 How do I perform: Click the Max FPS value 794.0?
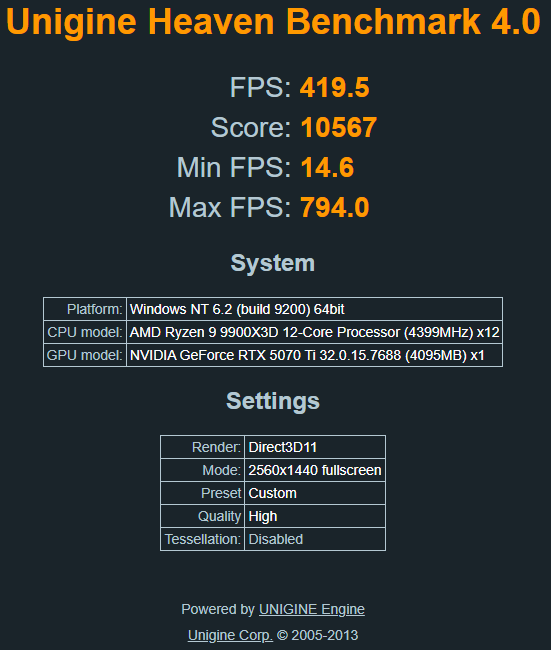click(x=335, y=207)
